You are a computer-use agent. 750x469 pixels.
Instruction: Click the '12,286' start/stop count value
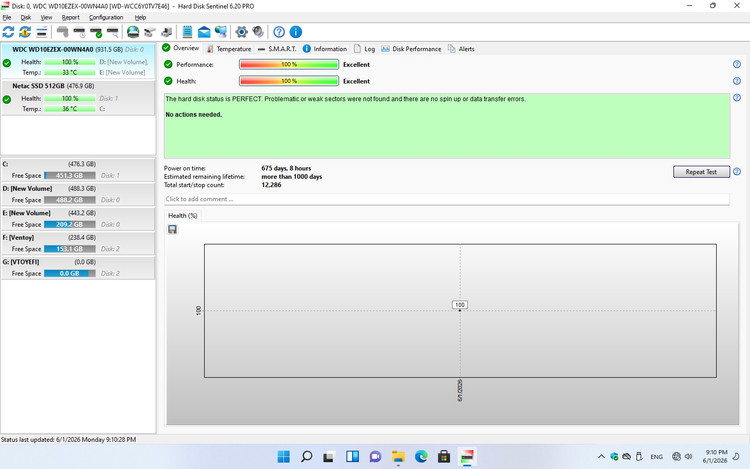[x=271, y=185]
